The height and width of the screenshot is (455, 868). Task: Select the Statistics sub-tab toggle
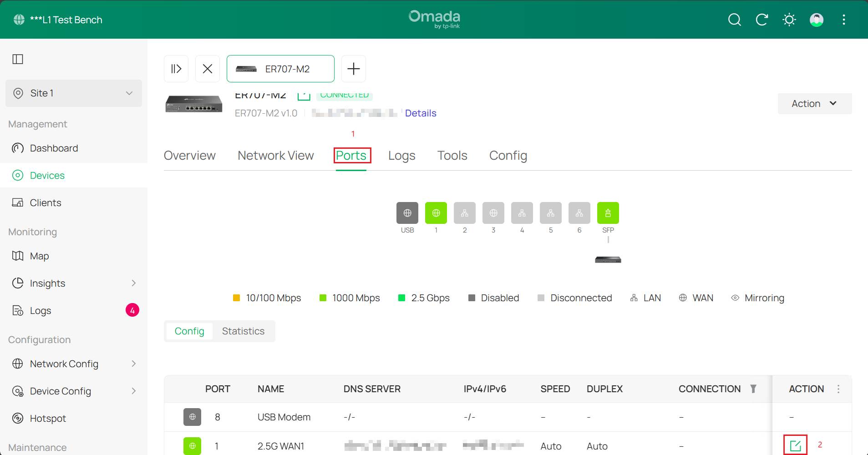pyautogui.click(x=243, y=331)
